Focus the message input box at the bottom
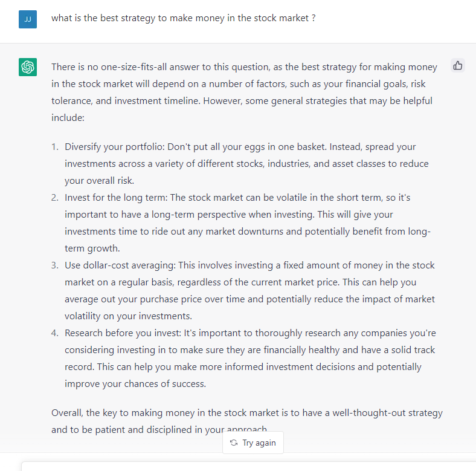 pos(248,466)
